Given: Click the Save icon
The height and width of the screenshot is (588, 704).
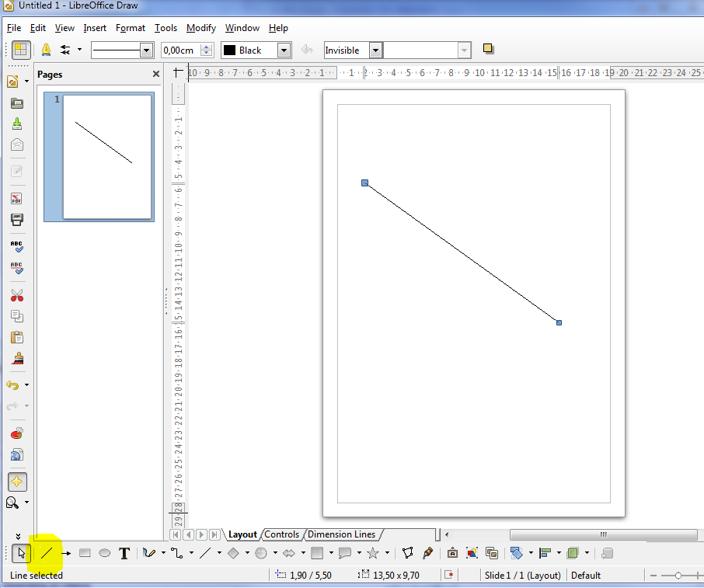Looking at the screenshot, I should (x=16, y=124).
